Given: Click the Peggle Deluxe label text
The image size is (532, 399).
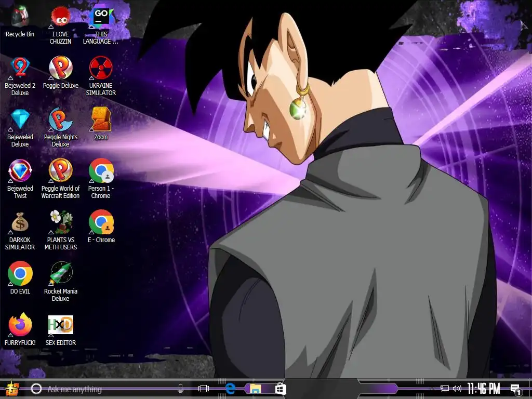Looking at the screenshot, I should click(x=61, y=86).
